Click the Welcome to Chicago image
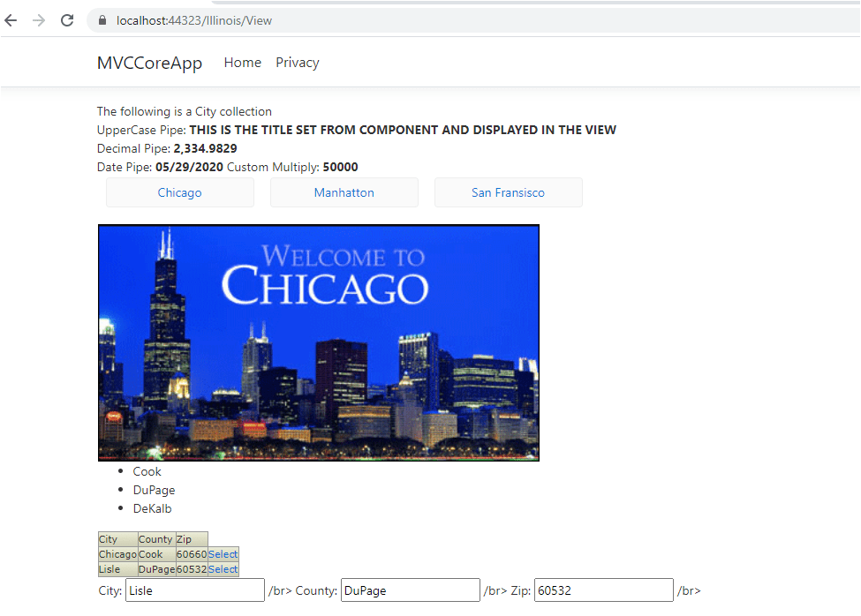The image size is (861, 616). click(x=318, y=342)
